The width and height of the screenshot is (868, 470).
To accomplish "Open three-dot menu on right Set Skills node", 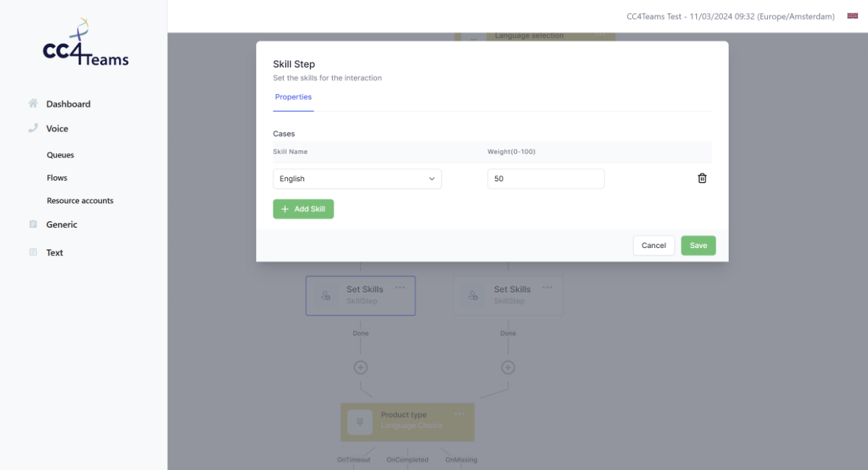I will 547,287.
